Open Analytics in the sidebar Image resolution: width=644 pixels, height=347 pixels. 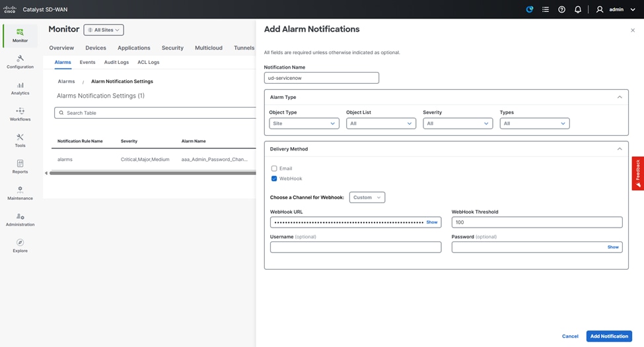click(x=20, y=88)
